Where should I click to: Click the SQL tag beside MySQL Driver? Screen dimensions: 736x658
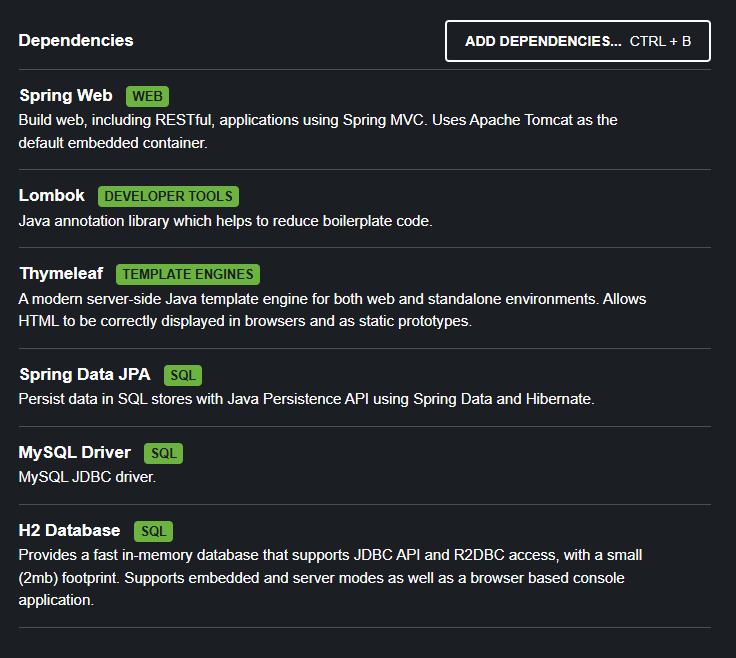(x=164, y=453)
